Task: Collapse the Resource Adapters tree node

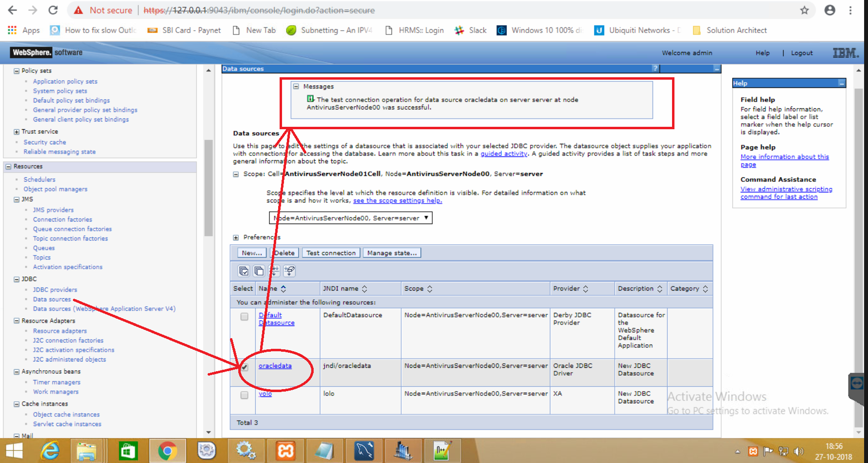Action: tap(17, 321)
